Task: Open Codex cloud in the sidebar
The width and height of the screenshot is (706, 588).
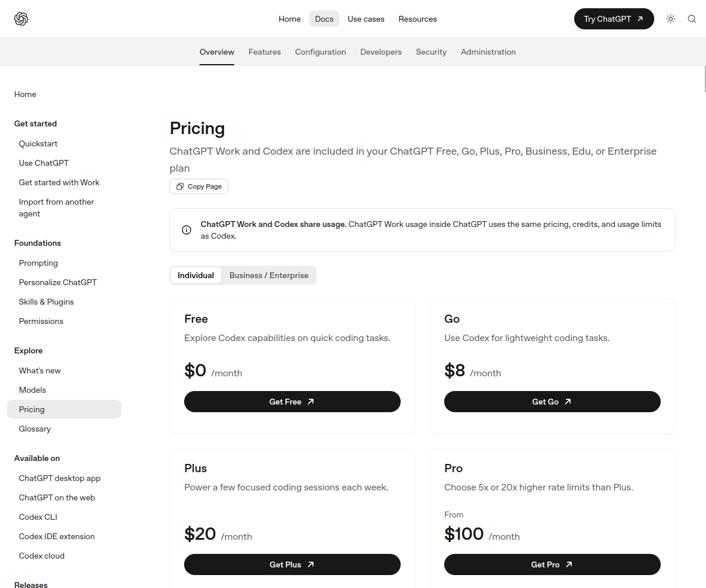Action: tap(42, 556)
